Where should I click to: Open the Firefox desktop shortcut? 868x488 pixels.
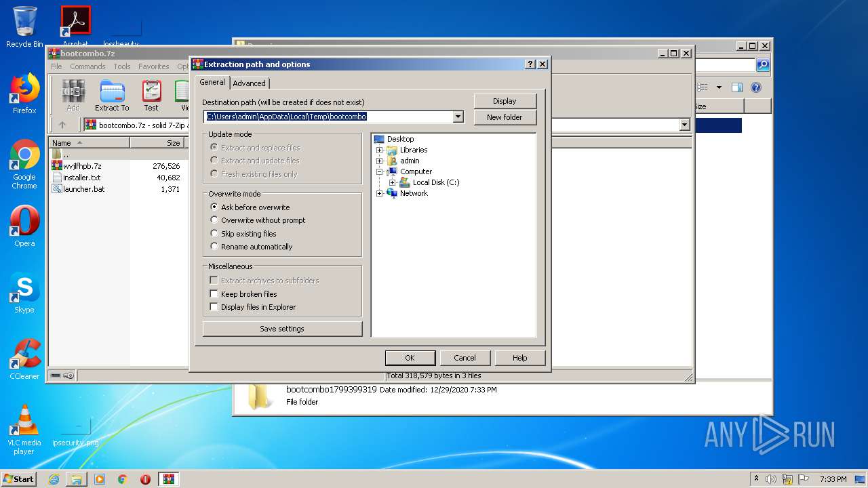click(x=24, y=94)
